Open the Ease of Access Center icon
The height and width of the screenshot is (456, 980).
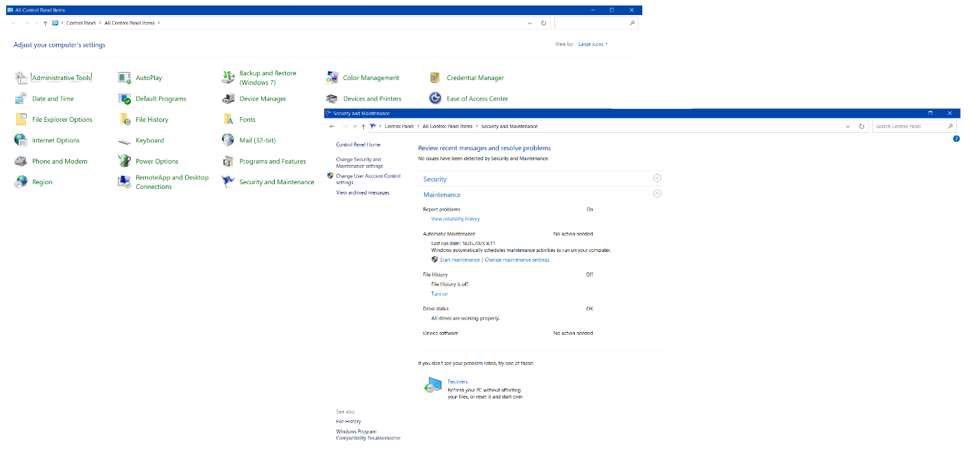coord(435,99)
